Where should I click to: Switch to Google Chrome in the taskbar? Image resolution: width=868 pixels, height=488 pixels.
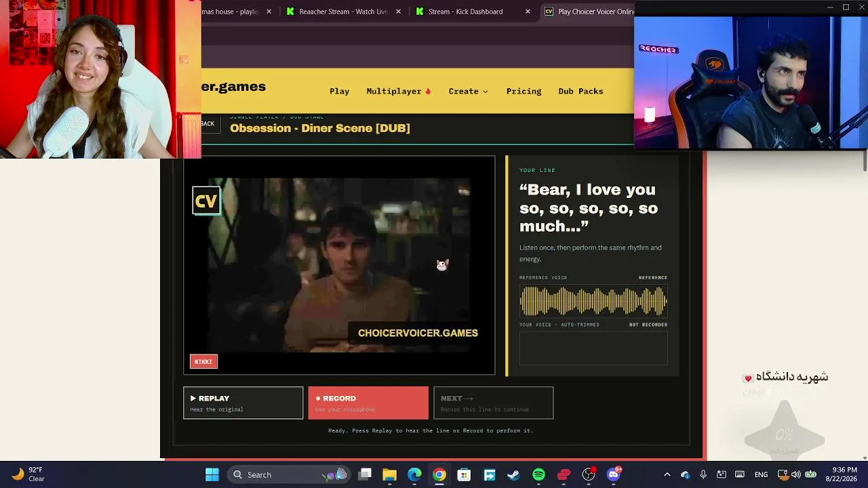[x=439, y=474]
